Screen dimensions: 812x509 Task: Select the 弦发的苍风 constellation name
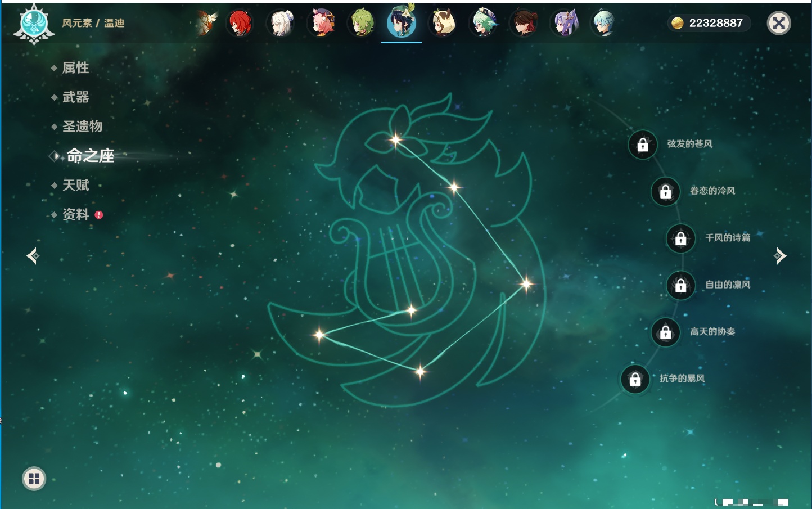click(x=690, y=144)
